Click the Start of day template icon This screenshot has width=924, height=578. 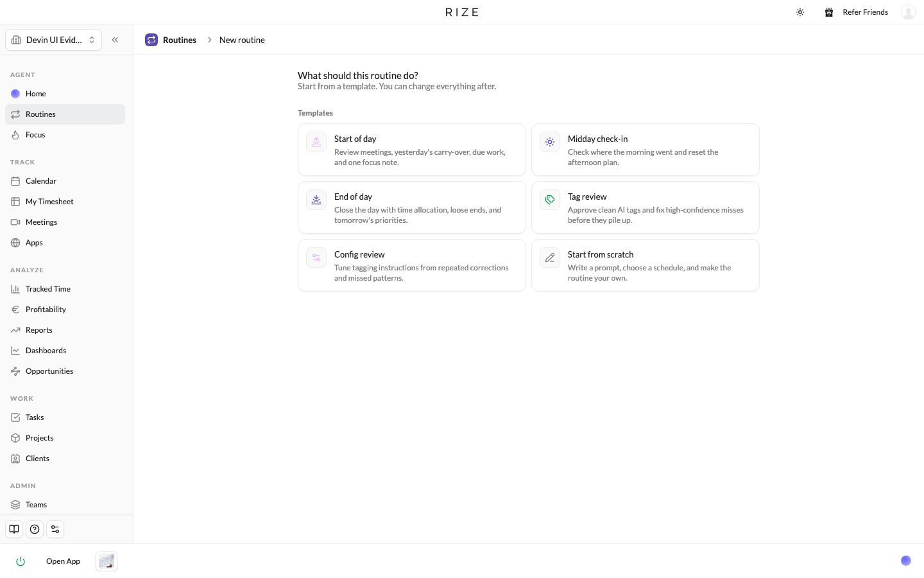[x=316, y=142]
